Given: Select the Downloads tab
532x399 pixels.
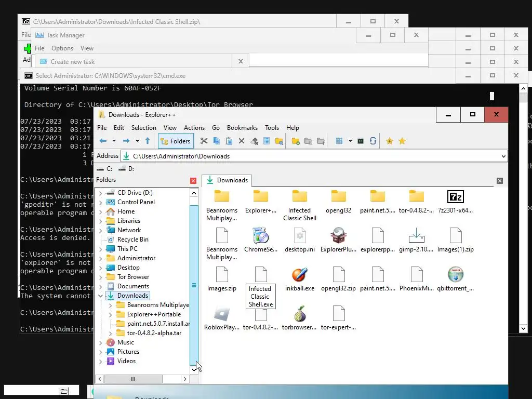Looking at the screenshot, I should (228, 180).
